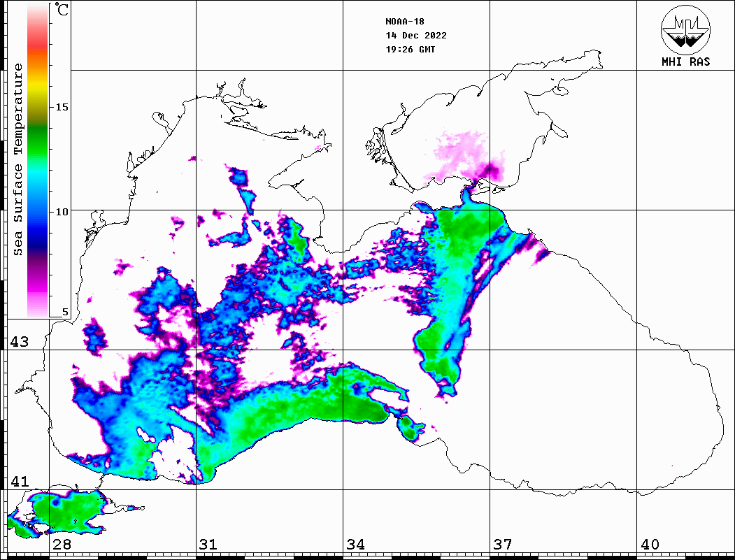Click the '14 Dec 2022' date text
The height and width of the screenshot is (560, 735).
(x=416, y=36)
